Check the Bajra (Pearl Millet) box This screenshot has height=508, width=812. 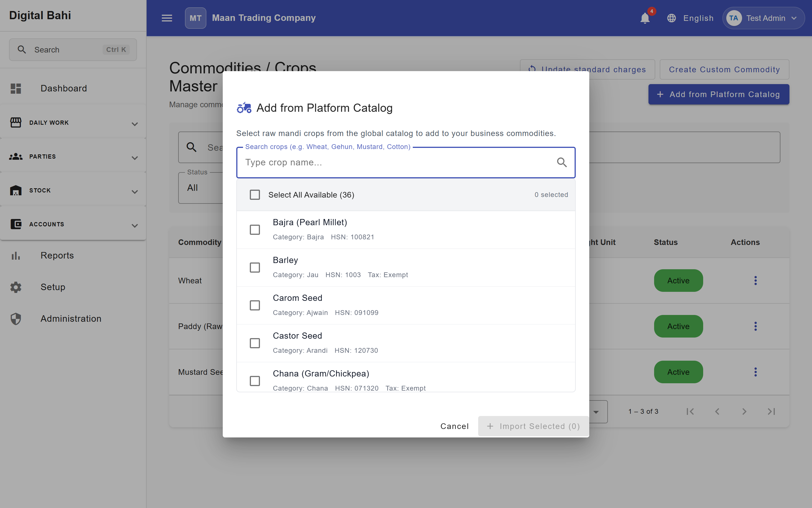coord(255,230)
